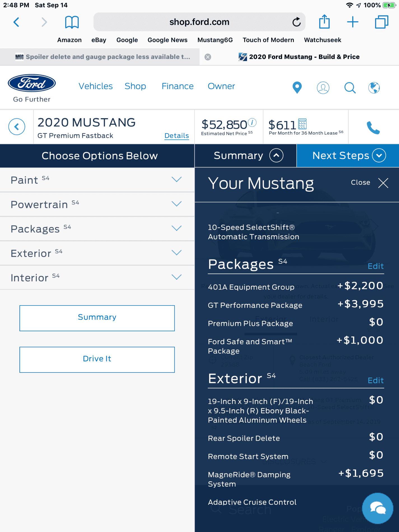Open the Shop menu
The height and width of the screenshot is (532, 399).
[135, 86]
